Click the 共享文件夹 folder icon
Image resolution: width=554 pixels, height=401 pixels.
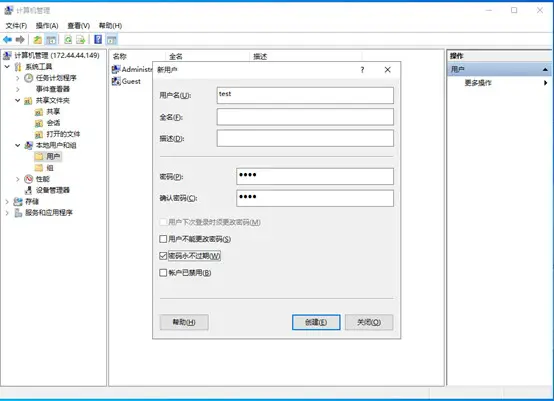pos(28,101)
